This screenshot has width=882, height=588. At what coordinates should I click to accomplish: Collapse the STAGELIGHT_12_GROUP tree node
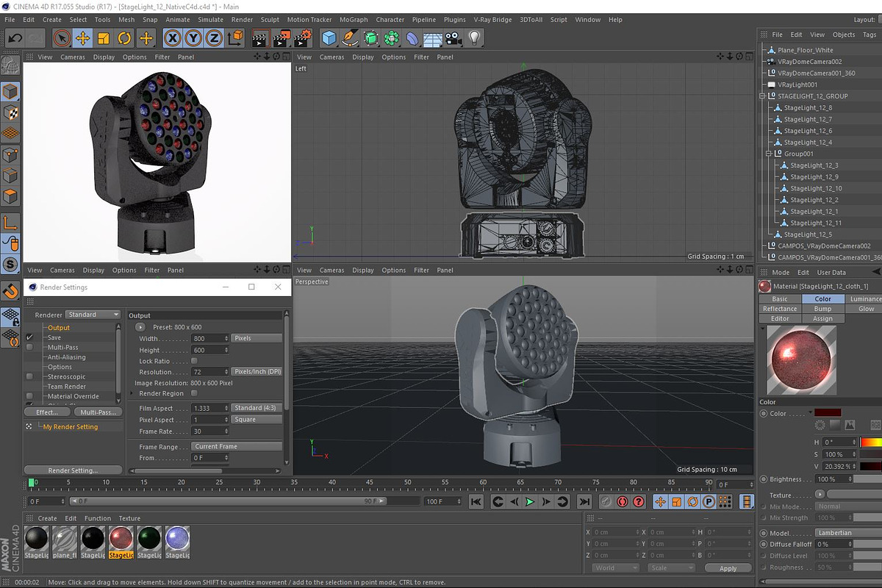(763, 96)
